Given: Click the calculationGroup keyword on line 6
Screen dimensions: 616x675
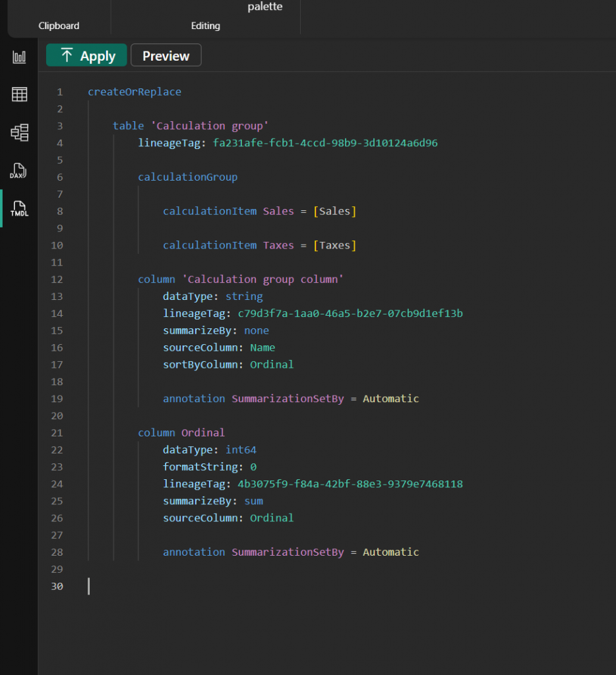Looking at the screenshot, I should tap(187, 177).
